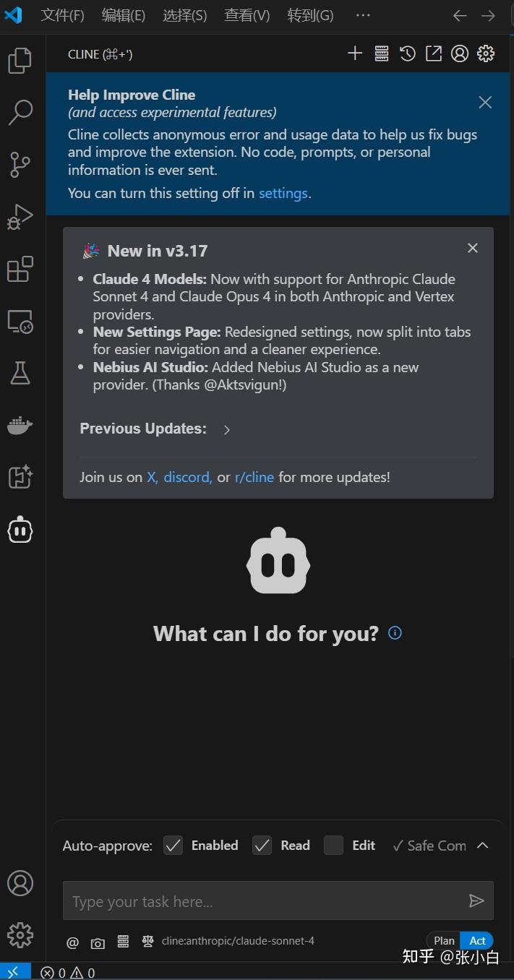Toggle the Enabled auto-approve checkbox
This screenshot has width=514, height=980.
point(174,846)
